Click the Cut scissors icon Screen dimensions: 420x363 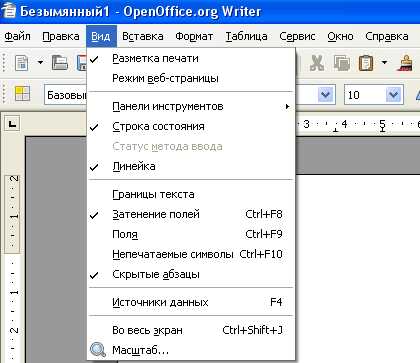[317, 63]
